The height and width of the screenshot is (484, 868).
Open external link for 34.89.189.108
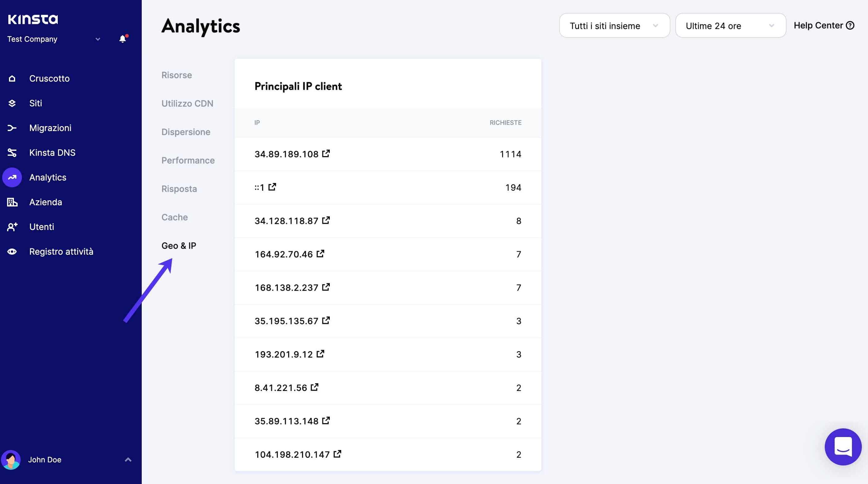click(326, 154)
